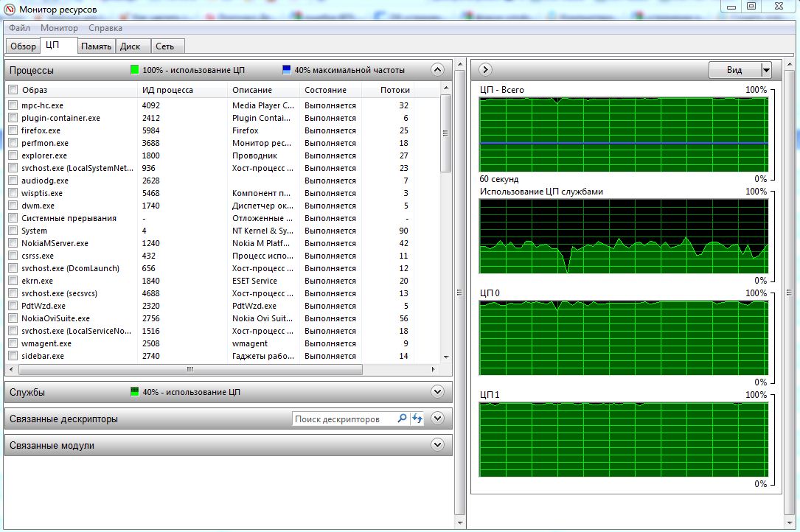This screenshot has height=532, width=800.
Task: Click the green indicator in the Службы header
Action: pyautogui.click(x=135, y=392)
